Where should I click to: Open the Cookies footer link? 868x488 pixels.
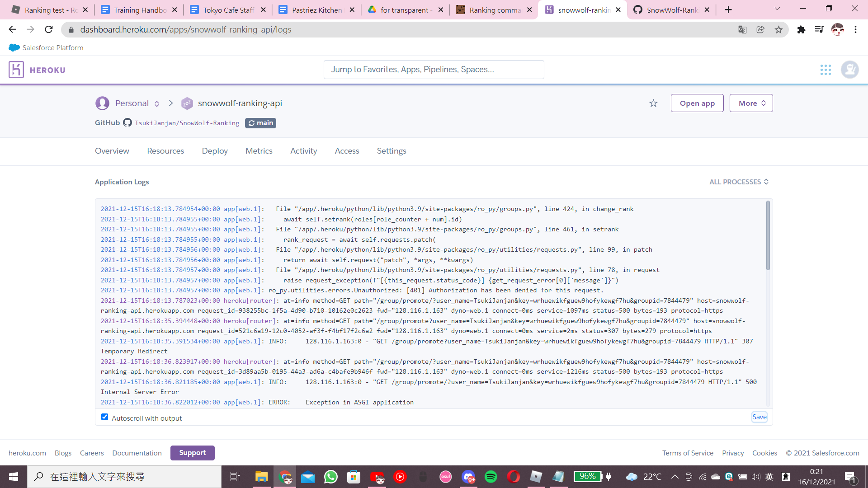(764, 453)
